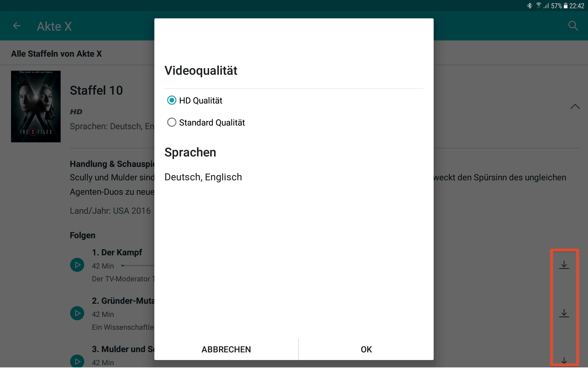Tap the Wi-Fi status icon
This screenshot has height=368, width=588.
[x=539, y=6]
